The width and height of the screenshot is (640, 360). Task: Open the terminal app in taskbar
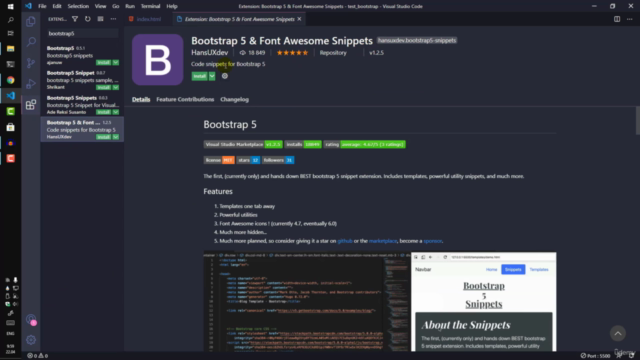(x=11, y=64)
